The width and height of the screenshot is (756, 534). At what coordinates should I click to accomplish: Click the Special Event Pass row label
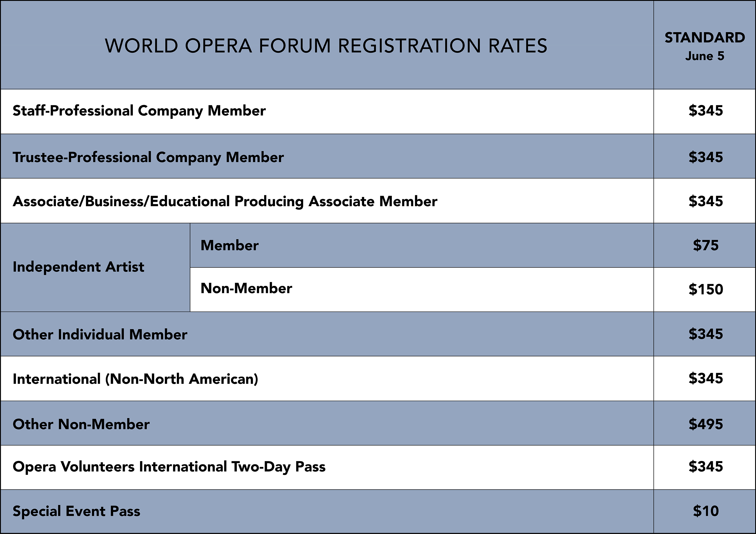coord(76,511)
